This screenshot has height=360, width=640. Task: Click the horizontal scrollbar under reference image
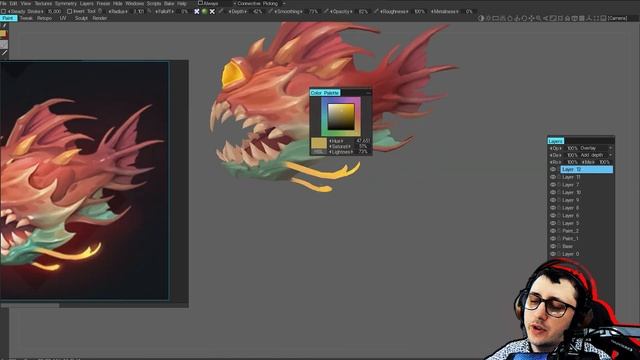(29, 305)
